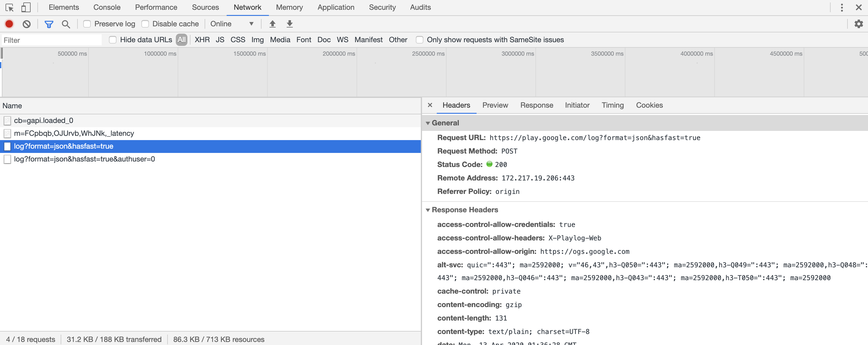Click the Filter text input
Viewport: 868px width, 345px height.
pyautogui.click(x=51, y=40)
